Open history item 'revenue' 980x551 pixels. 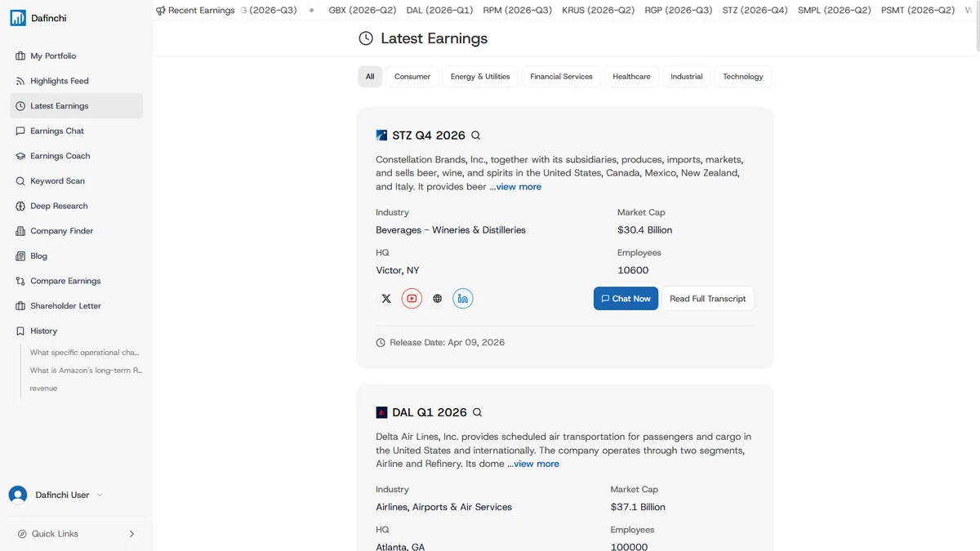[43, 389]
